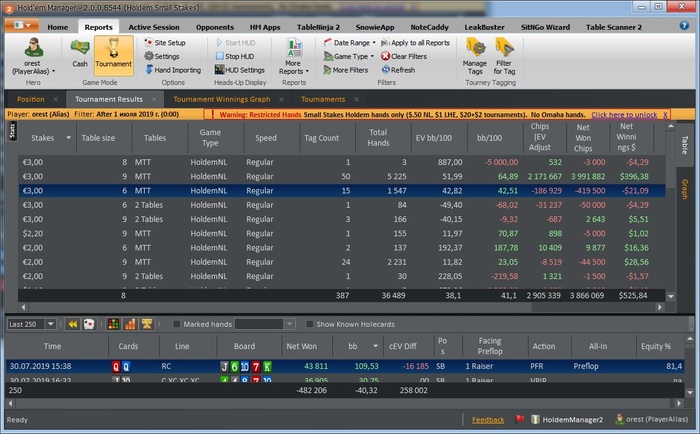Click the trophy icon in hands toolbar
The width and height of the screenshot is (700, 434).
[x=146, y=324]
